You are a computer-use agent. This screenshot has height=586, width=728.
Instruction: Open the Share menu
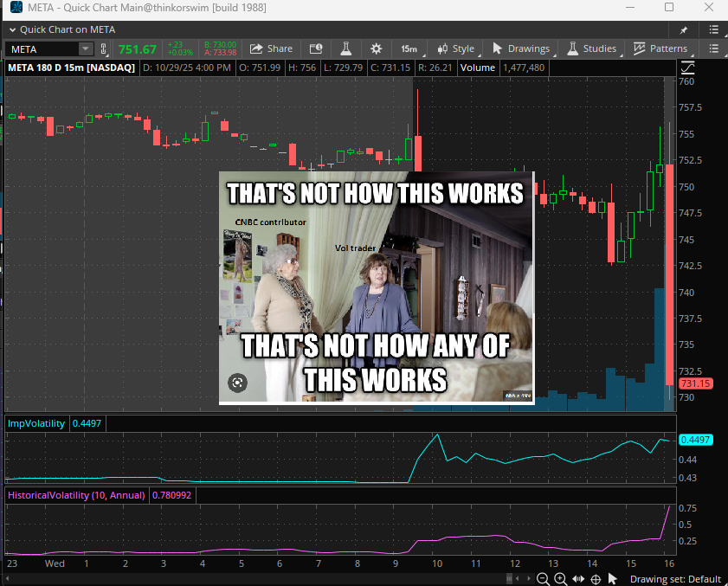(271, 48)
